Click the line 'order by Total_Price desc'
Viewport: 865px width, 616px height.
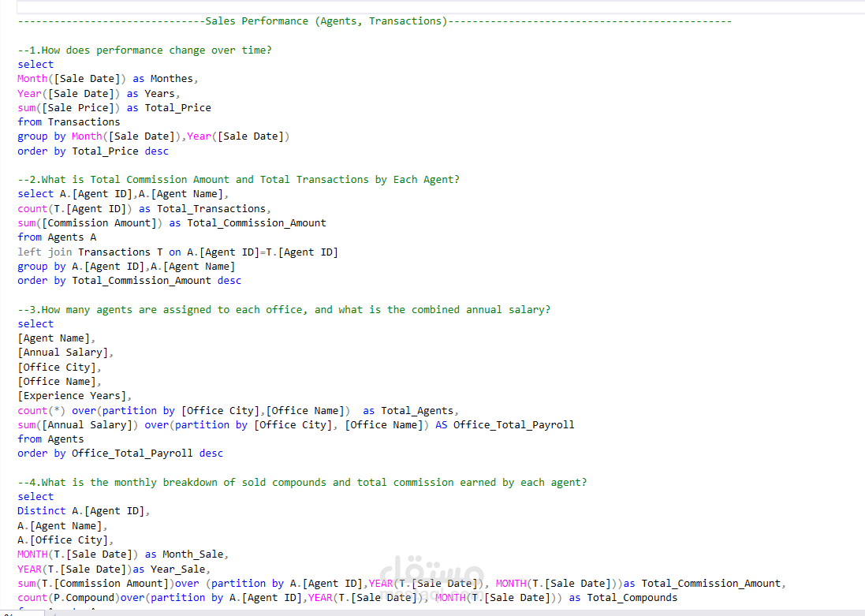pyautogui.click(x=93, y=151)
